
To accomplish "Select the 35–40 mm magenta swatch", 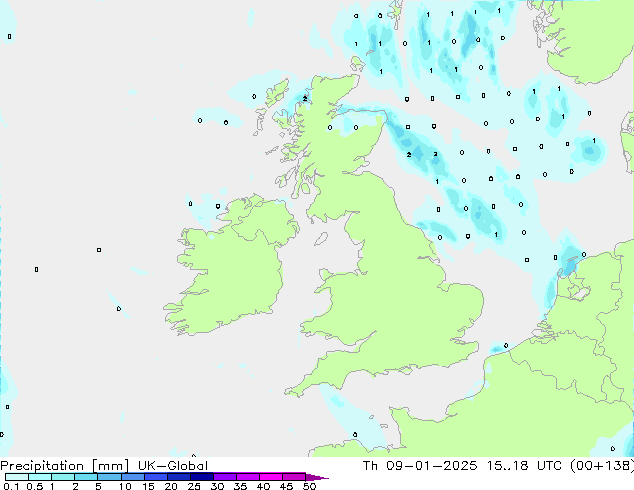I will [x=248, y=477].
